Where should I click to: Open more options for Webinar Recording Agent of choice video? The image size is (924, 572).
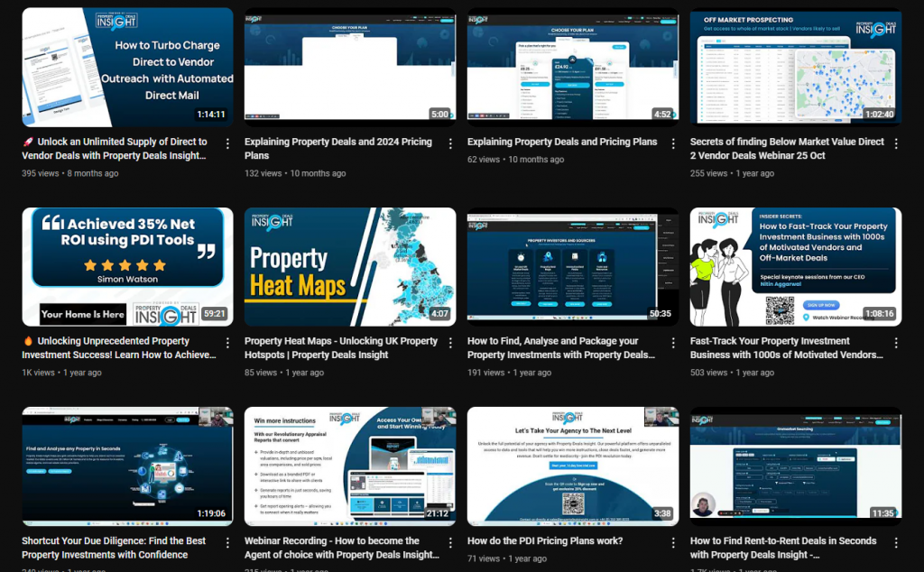450,542
